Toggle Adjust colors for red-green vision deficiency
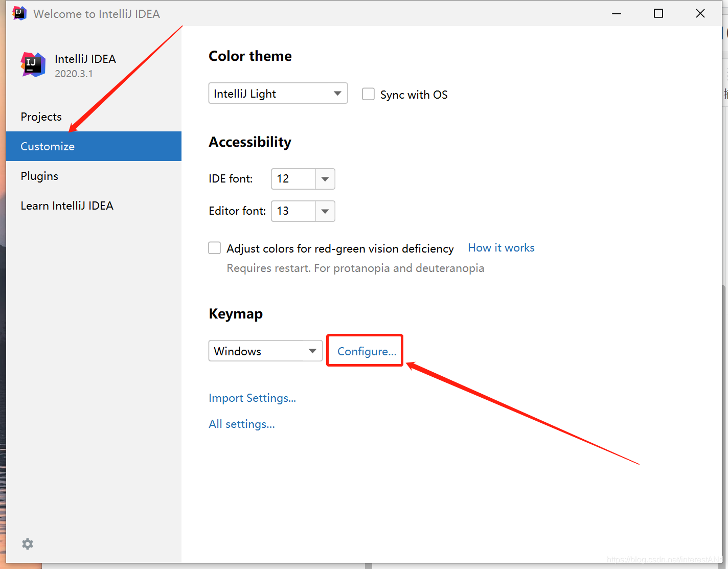This screenshot has width=728, height=569. (x=215, y=248)
